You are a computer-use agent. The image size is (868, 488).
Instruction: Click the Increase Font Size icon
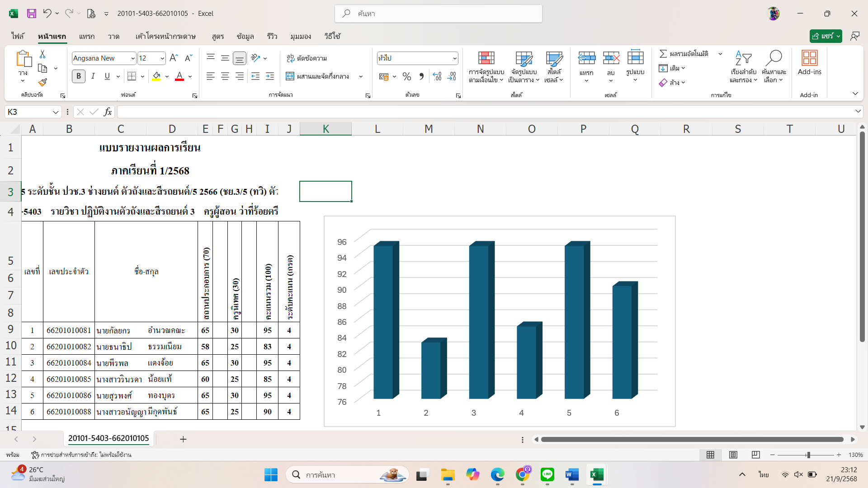[x=174, y=58]
